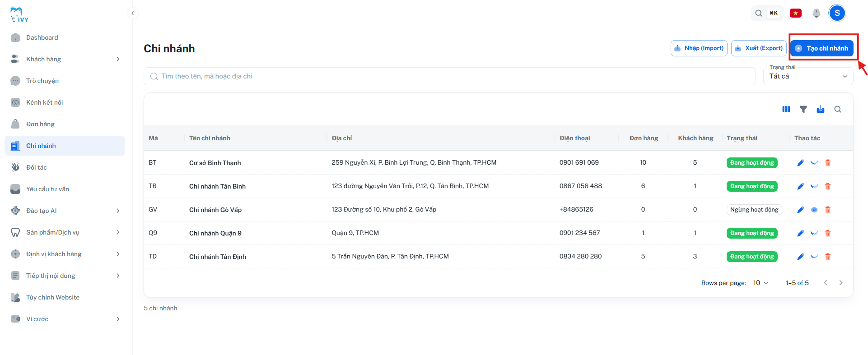Viewport: 868px width, 355px height.
Task: Deactivate the Chi nhánh Tân Bình branch (closed-eye icon)
Action: 814,186
